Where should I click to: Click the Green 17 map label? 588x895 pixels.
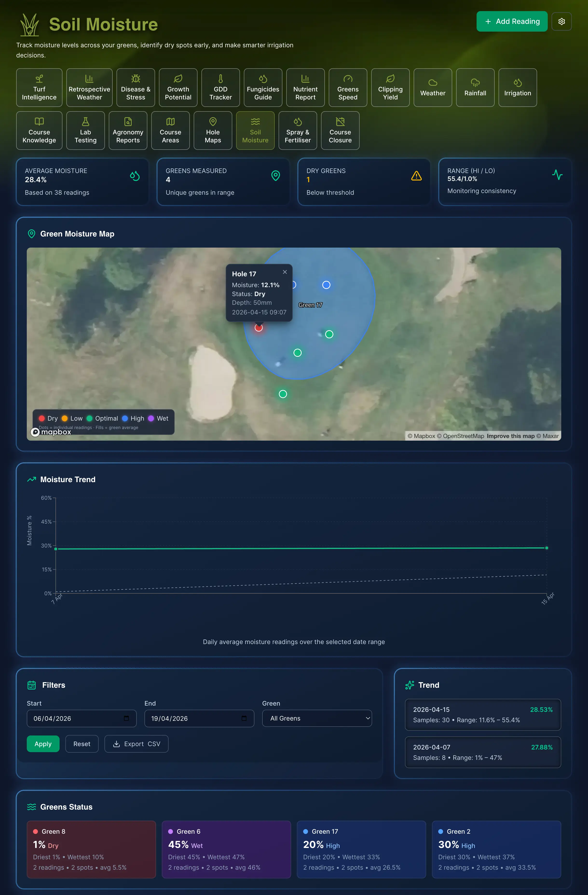tap(311, 305)
